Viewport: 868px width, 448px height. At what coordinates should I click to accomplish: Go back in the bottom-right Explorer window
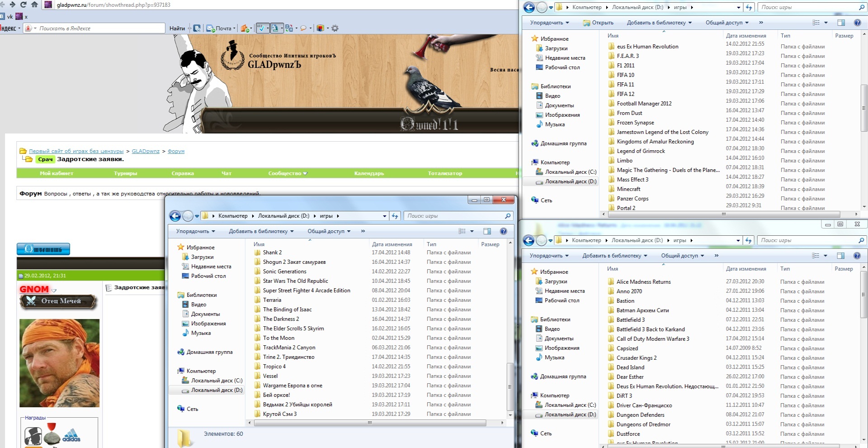coord(528,241)
